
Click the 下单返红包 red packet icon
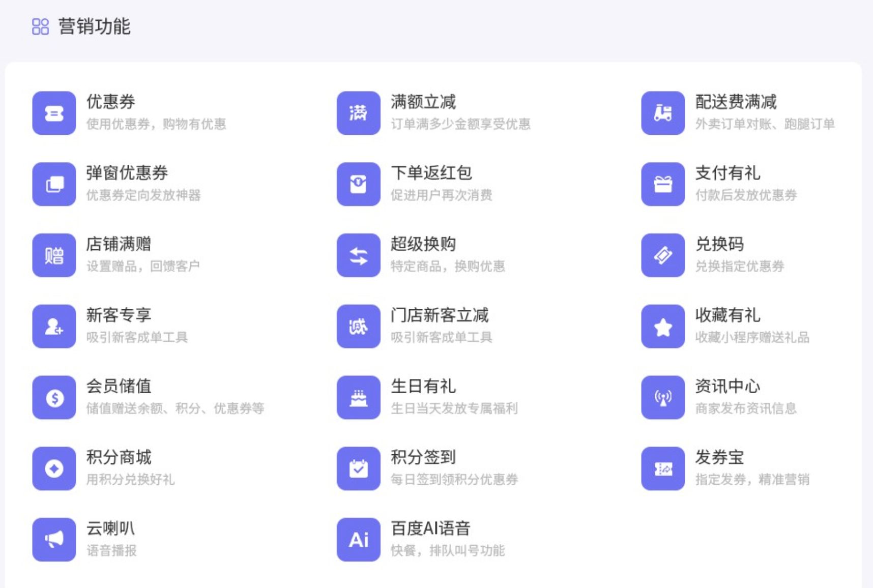pyautogui.click(x=359, y=184)
